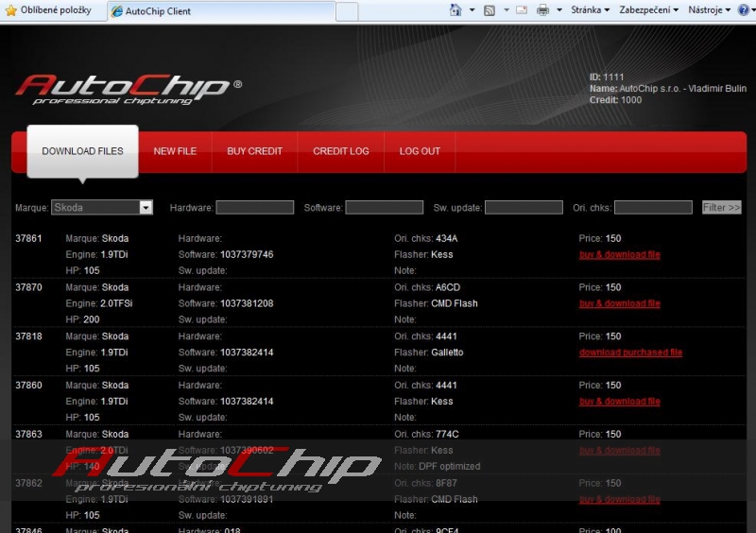
Task: Click Engine value 2.0TFSi
Action: [116, 303]
